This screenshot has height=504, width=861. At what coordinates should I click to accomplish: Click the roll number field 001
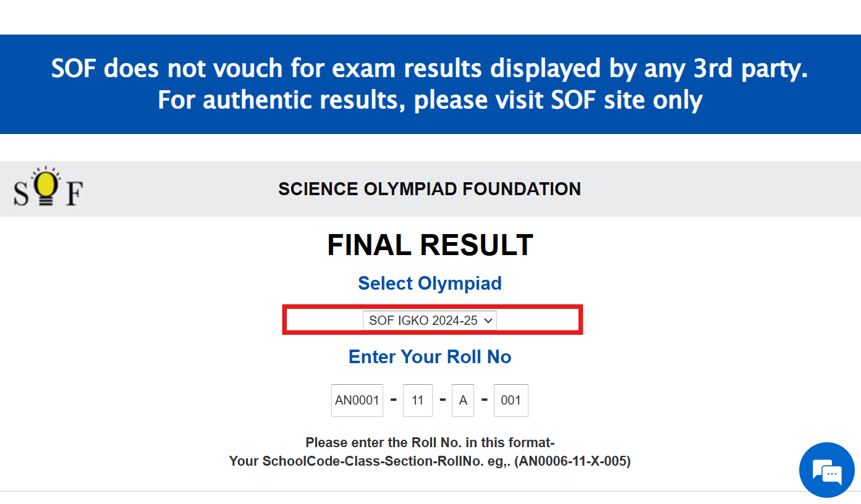(511, 400)
